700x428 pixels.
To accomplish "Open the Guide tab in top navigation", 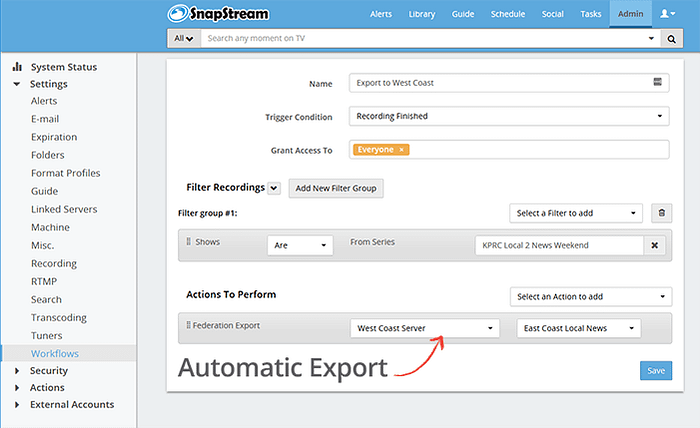I will pyautogui.click(x=463, y=14).
